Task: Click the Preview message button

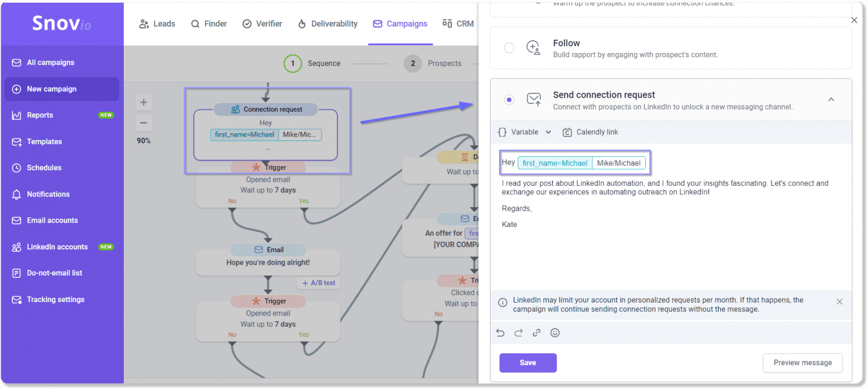Action: pos(802,362)
